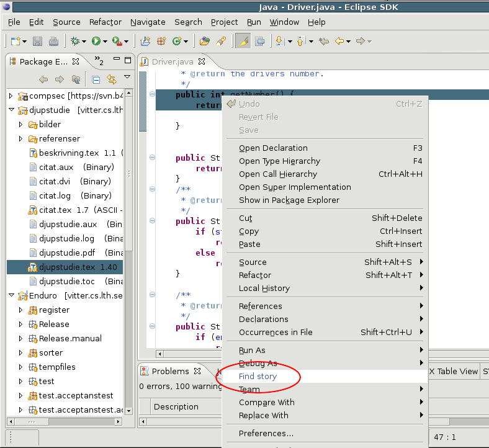
Task: Click the Back navigation arrow in toolbar
Action: click(x=339, y=41)
